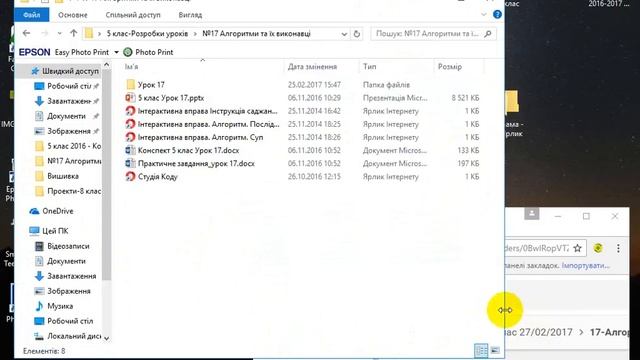The height and width of the screenshot is (360, 640).
Task: Open the Файл ribbon tab
Action: [32, 15]
